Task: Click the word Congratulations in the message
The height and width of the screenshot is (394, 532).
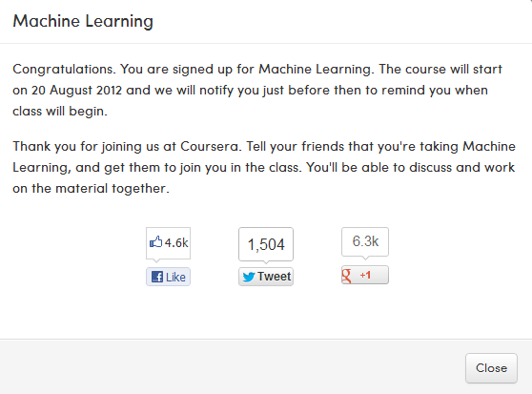Action: [x=62, y=70]
